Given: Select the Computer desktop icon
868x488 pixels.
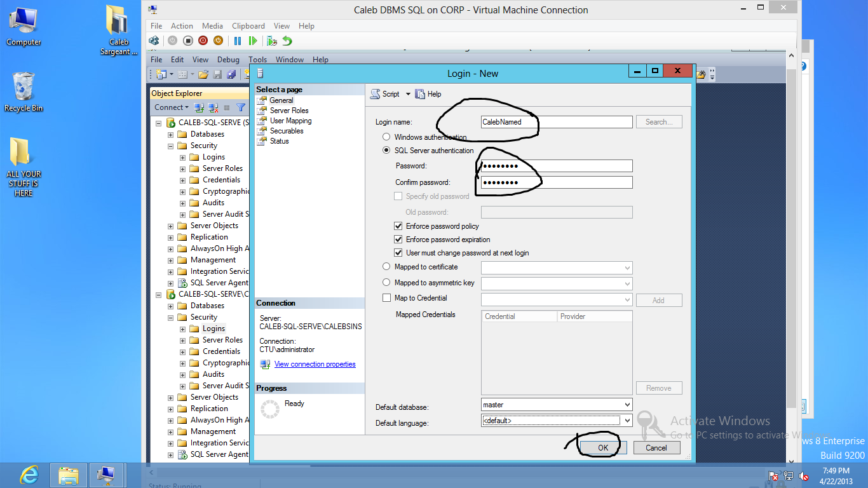Looking at the screenshot, I should pyautogui.click(x=24, y=26).
